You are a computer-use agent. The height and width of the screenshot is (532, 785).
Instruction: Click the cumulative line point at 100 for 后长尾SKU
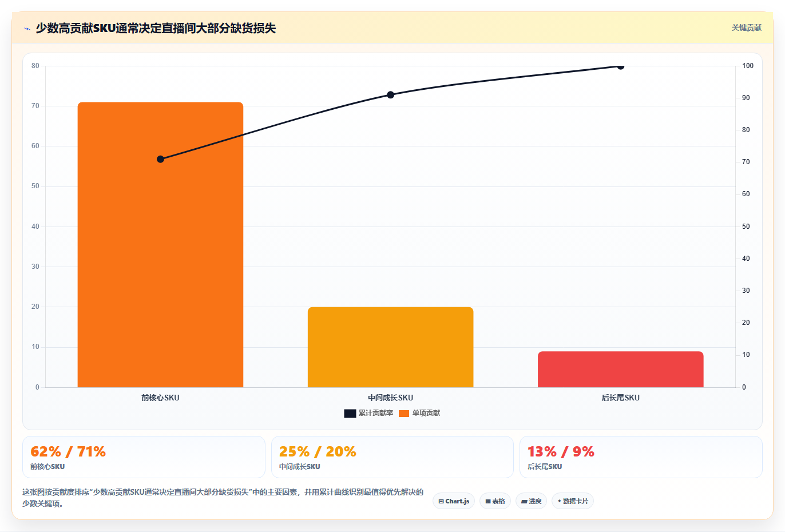620,66
